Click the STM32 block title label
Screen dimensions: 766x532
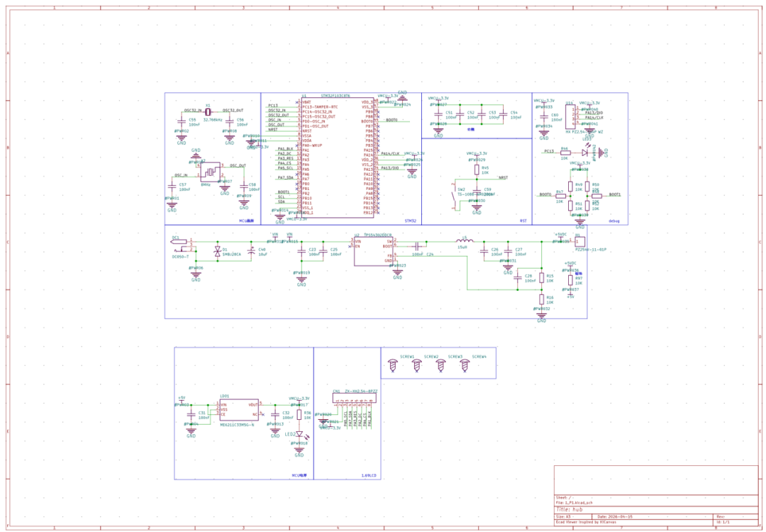coord(411,221)
